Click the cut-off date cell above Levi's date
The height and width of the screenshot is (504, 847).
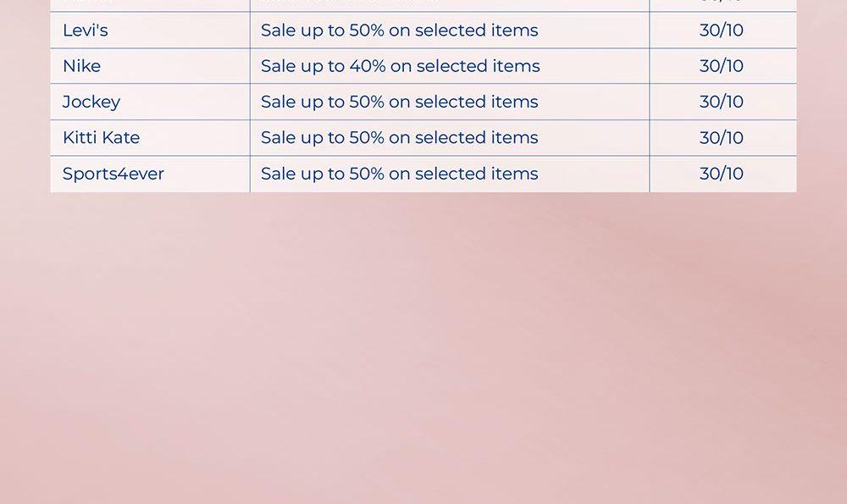(x=722, y=4)
